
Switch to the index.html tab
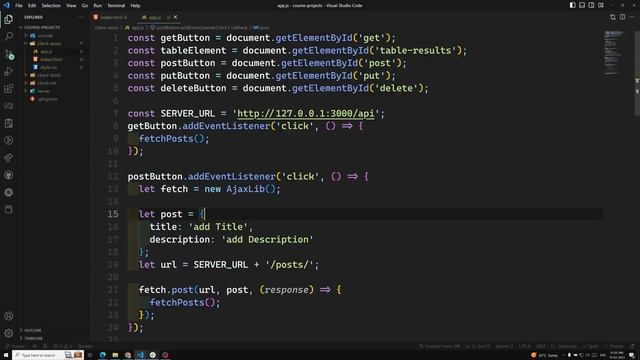click(111, 17)
